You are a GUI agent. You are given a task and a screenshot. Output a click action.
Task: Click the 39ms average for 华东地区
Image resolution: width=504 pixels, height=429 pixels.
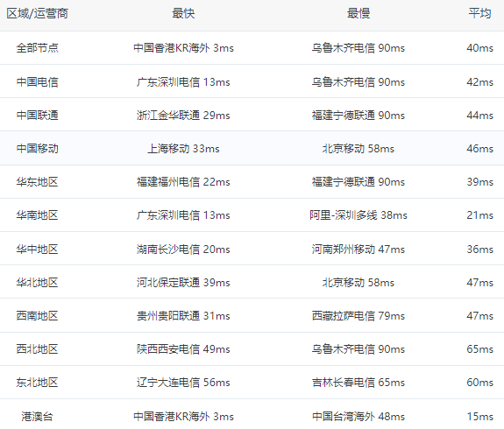coord(479,182)
